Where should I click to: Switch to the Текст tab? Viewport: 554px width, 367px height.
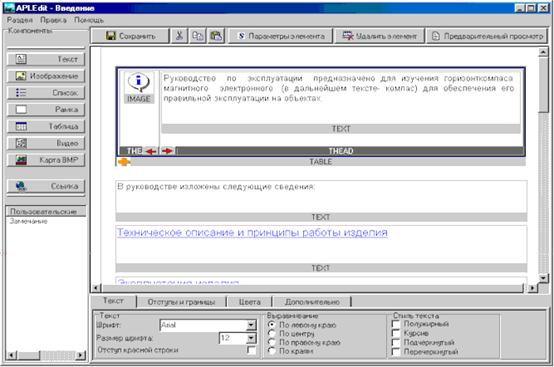coord(113,301)
